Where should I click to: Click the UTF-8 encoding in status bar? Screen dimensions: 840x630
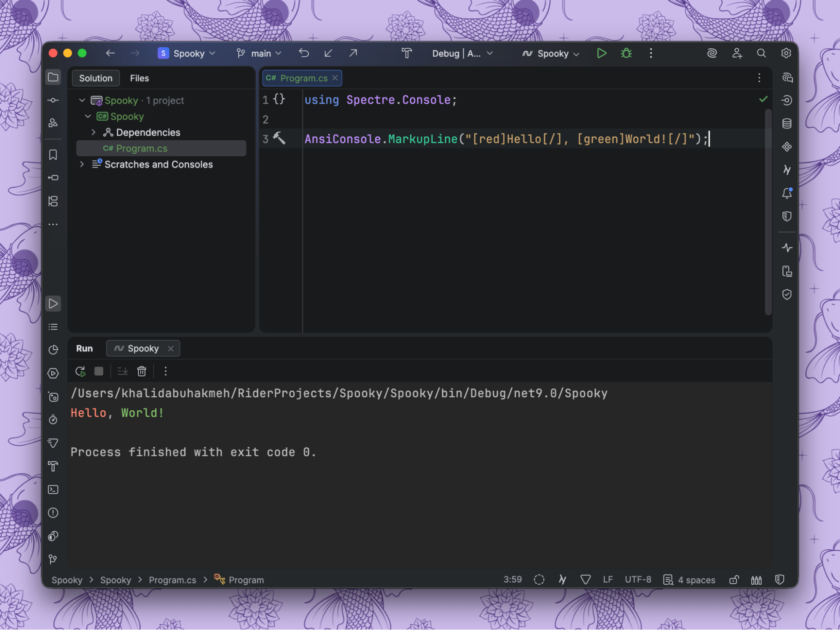[637, 580]
